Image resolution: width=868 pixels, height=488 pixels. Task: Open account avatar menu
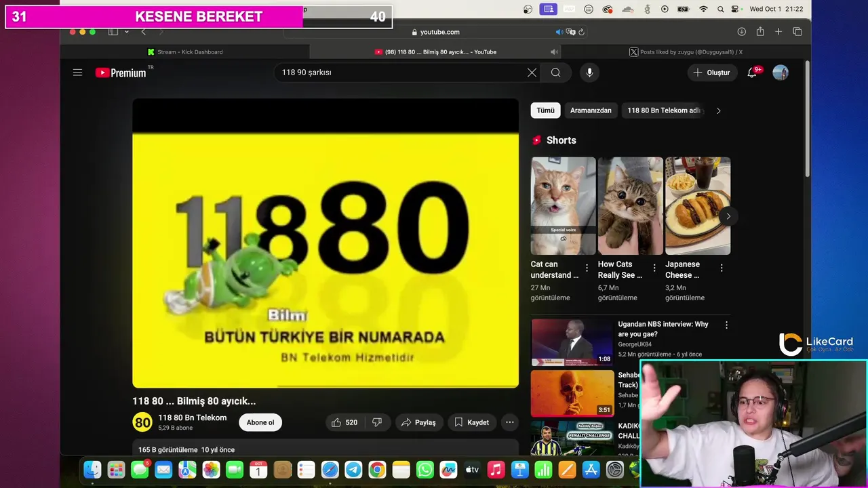tap(781, 73)
